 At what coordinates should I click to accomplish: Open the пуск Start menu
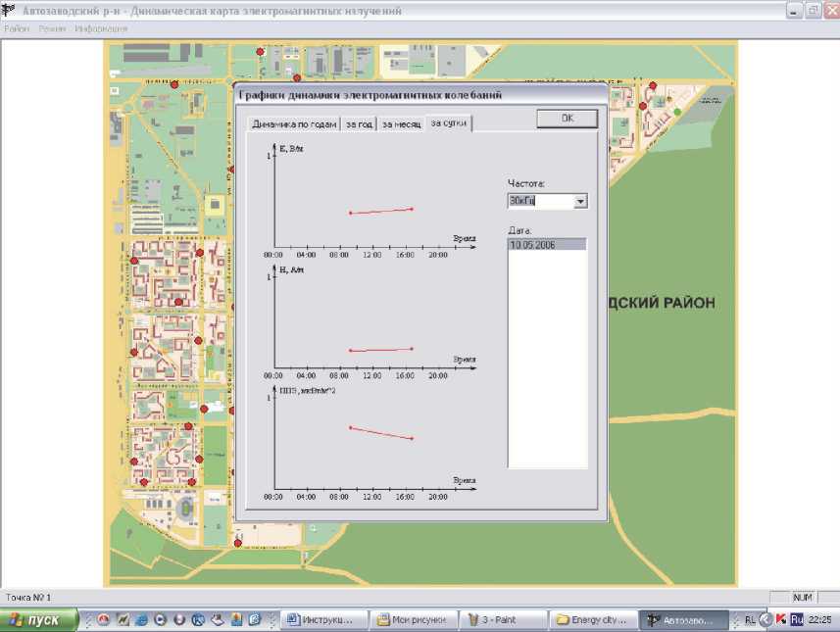tap(38, 620)
